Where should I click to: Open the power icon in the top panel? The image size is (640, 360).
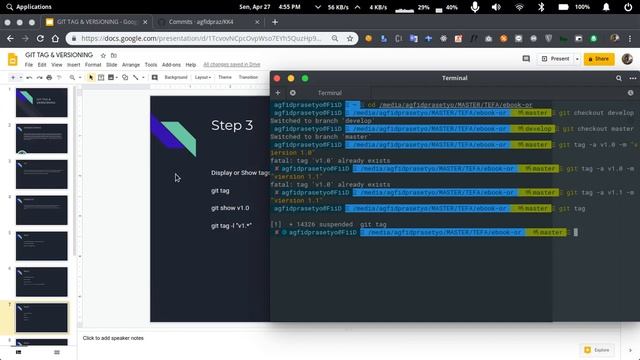pos(628,7)
